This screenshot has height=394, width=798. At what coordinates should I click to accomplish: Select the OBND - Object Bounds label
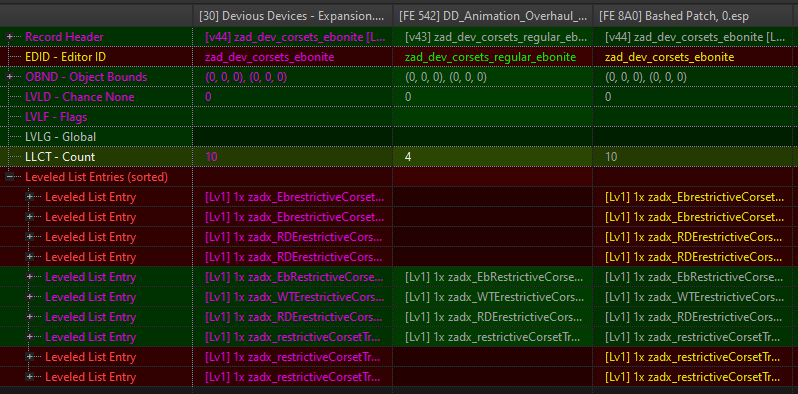click(86, 77)
